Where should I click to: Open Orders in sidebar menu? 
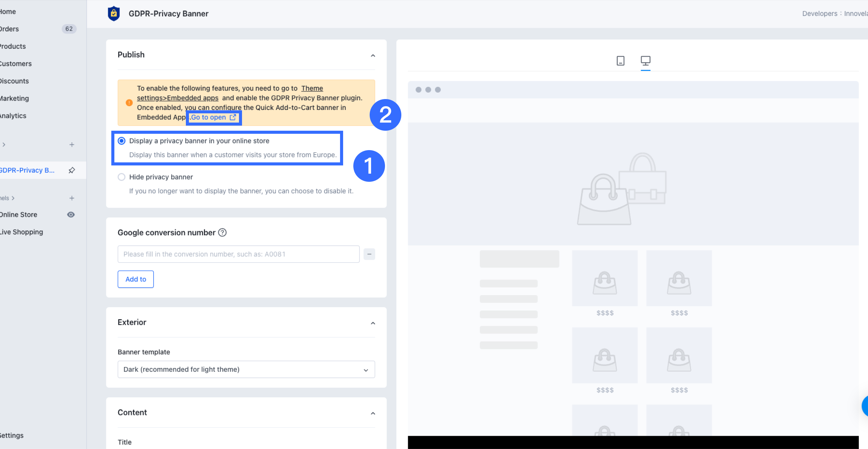(x=10, y=29)
